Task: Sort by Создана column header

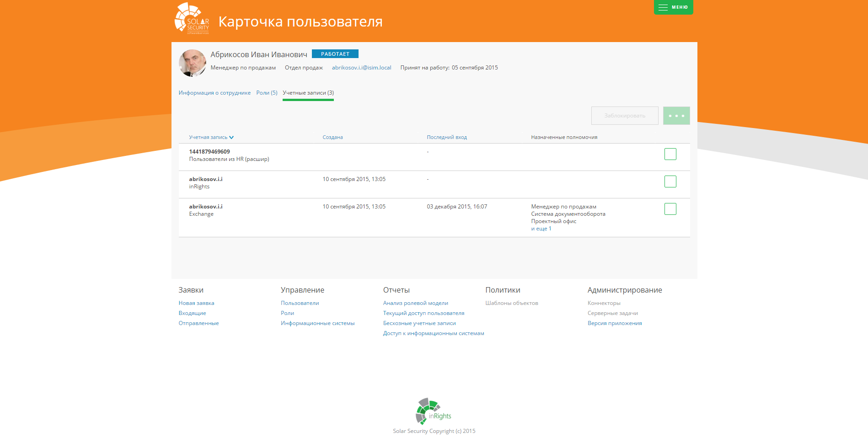Action: tap(332, 137)
